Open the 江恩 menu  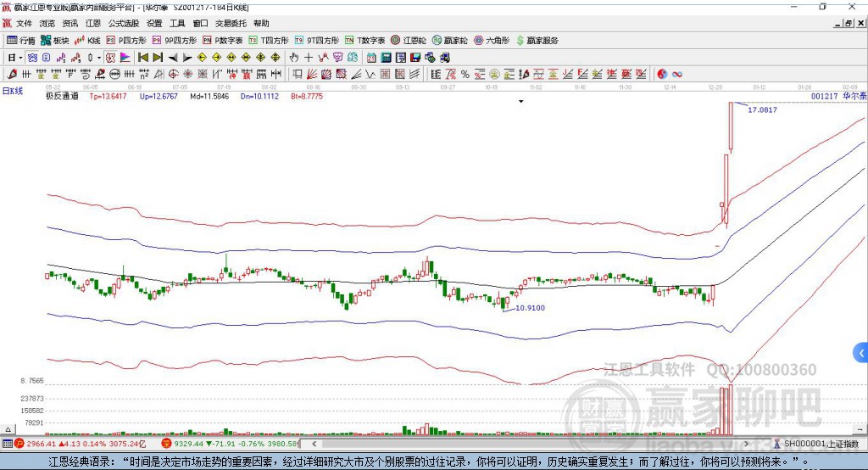[x=93, y=23]
